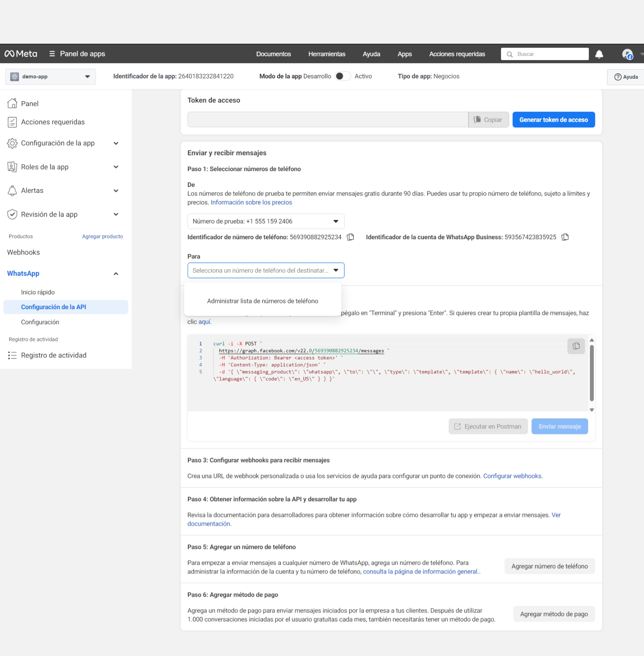The image size is (644, 656).
Task: Copy the WhatsApp Business account identifier
Action: point(565,237)
